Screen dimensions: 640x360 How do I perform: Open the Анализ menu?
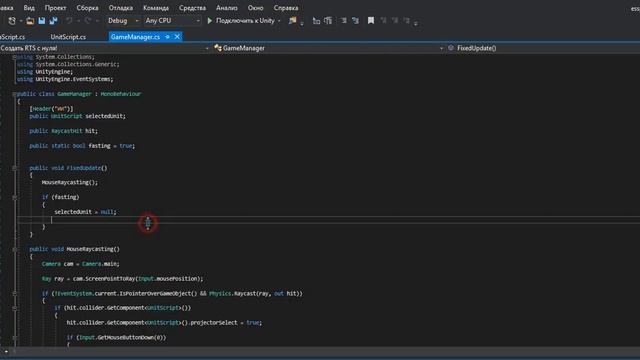227,8
